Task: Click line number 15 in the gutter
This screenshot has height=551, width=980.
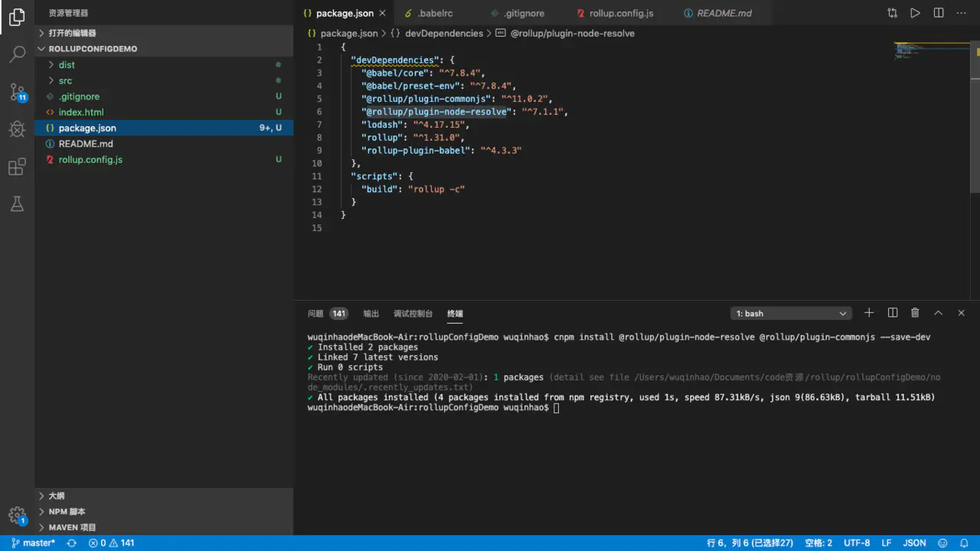Action: 317,228
